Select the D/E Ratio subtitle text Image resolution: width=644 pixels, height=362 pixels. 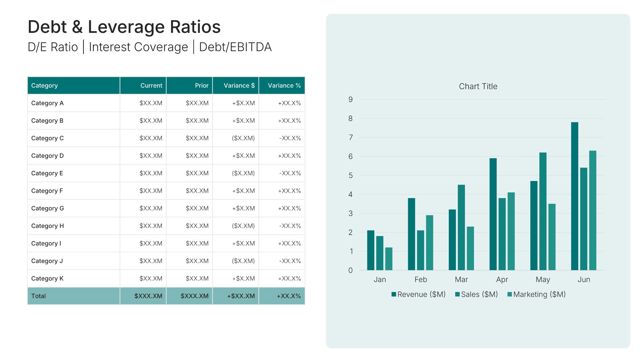53,47
